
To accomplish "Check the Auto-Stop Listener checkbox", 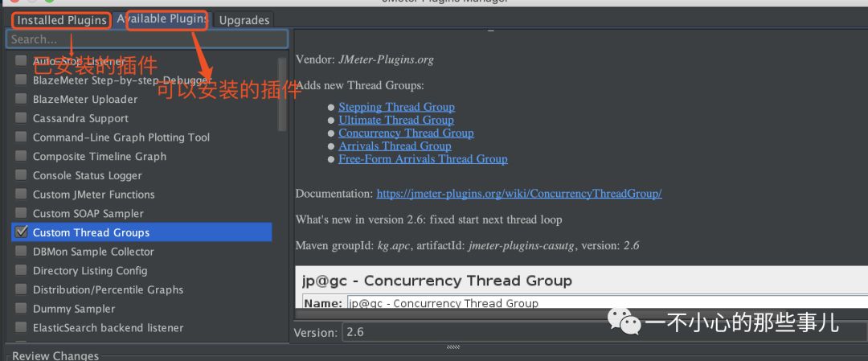I will (21, 59).
